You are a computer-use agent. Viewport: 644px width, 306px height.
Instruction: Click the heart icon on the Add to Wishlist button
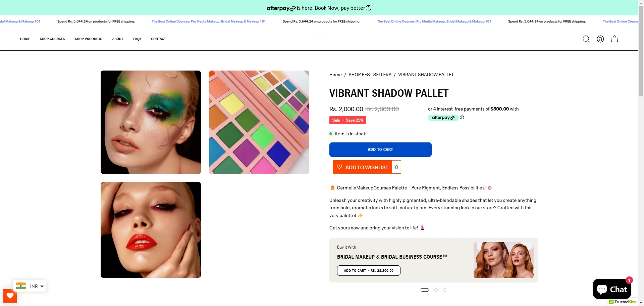click(340, 167)
